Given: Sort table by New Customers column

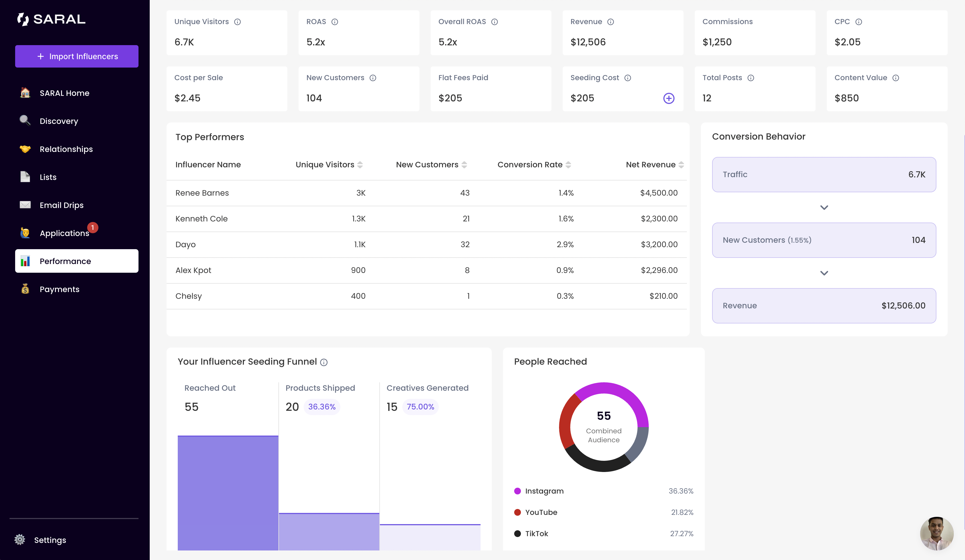Looking at the screenshot, I should (x=464, y=165).
